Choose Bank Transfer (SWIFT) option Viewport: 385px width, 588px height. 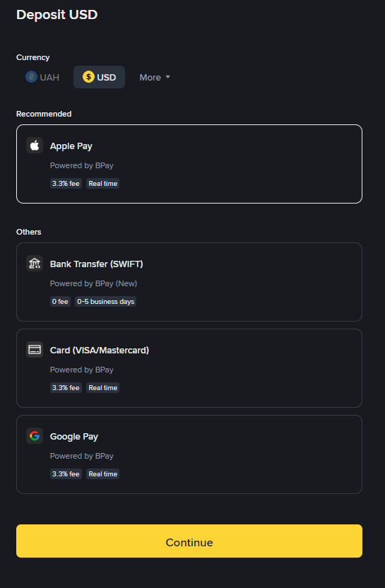point(189,282)
